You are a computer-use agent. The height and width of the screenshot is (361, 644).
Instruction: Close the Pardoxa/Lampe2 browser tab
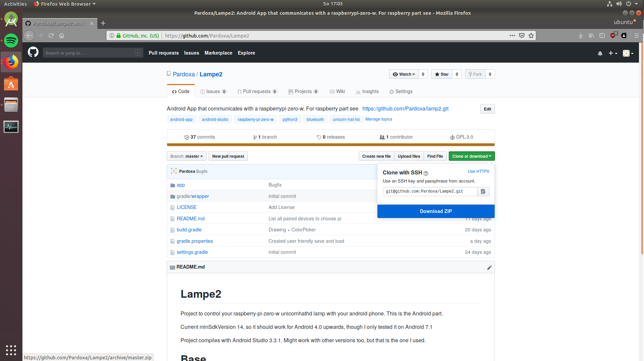[x=92, y=23]
